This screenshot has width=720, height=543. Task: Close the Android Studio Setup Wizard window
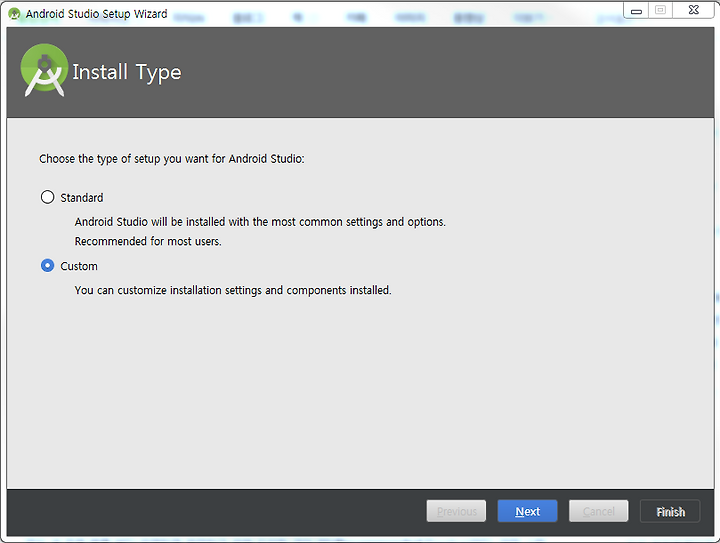coord(693,11)
